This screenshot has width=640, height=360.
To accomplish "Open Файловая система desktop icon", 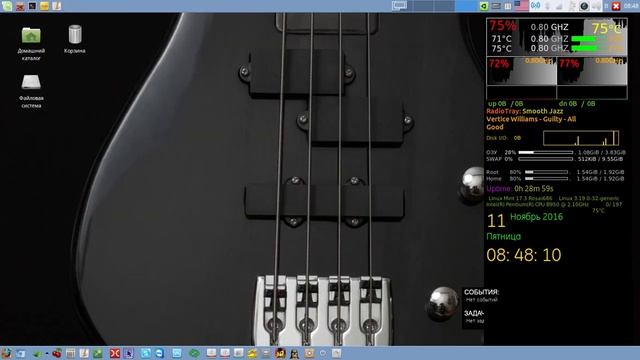I will (31, 91).
